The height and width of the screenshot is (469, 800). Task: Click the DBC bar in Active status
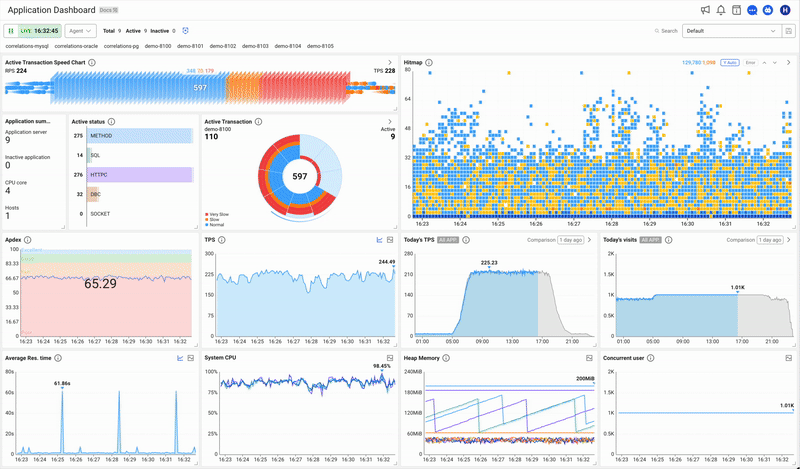(93, 194)
